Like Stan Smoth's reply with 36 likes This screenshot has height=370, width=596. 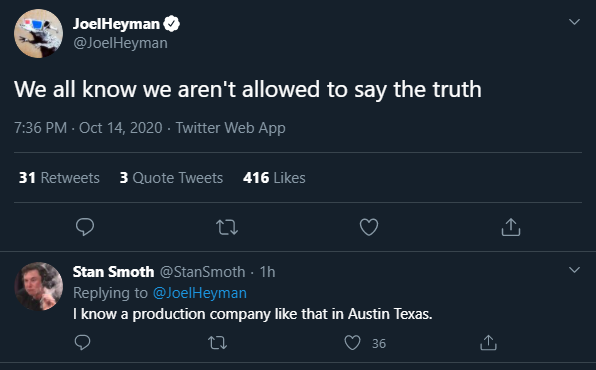(x=352, y=343)
